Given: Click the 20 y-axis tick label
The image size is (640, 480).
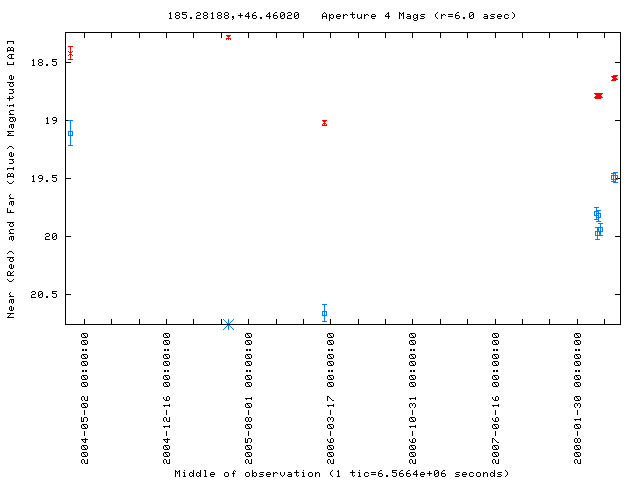Looking at the screenshot, I should (x=51, y=236).
